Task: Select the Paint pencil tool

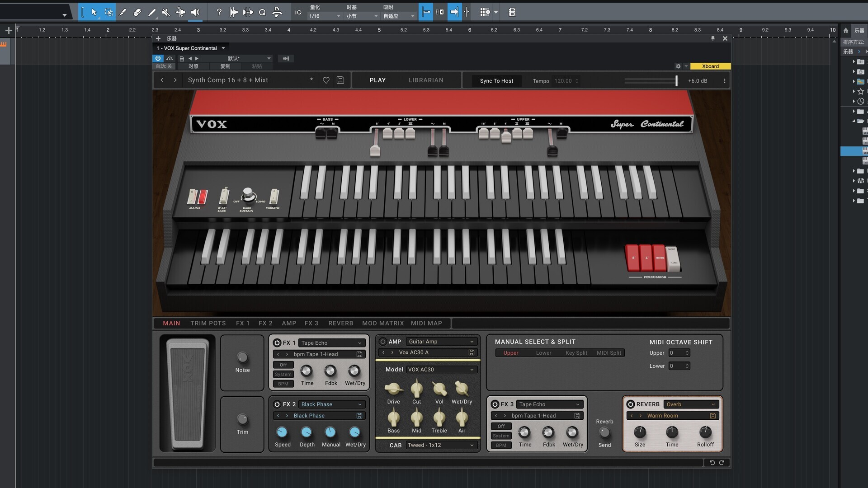Action: (152, 12)
